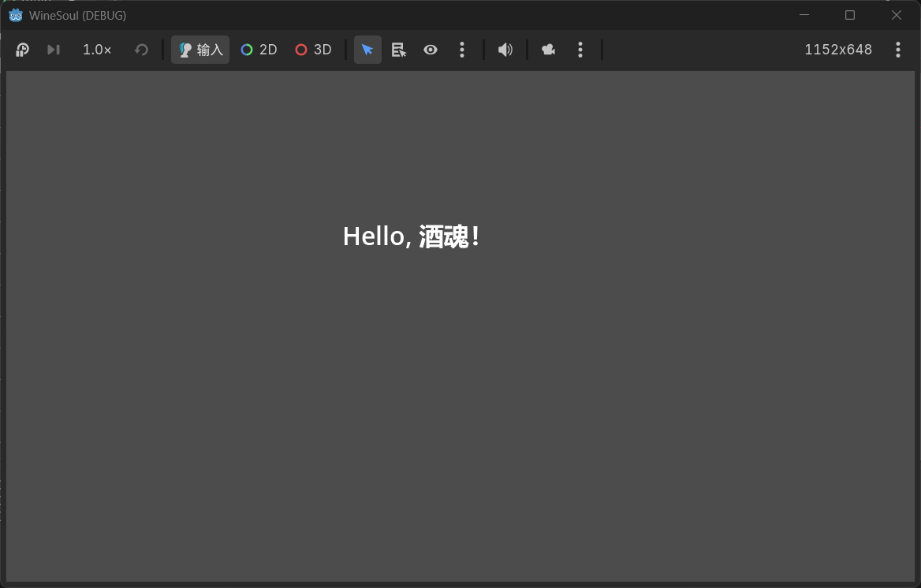Reset the game speed
The width and height of the screenshot is (921, 588).
click(141, 50)
